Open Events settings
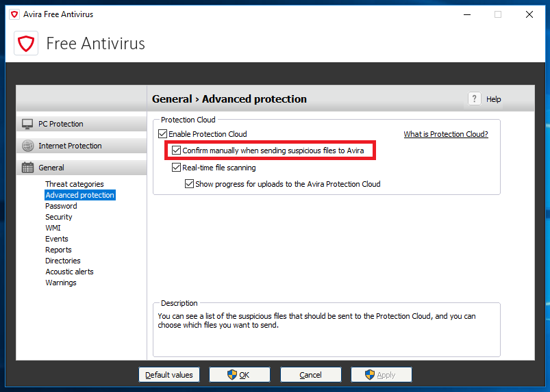Screen dimensions: 550x392 56,239
